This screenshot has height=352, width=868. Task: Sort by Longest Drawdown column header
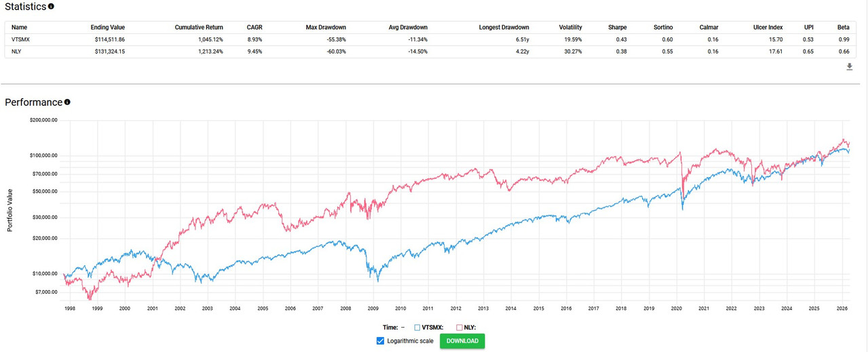click(504, 27)
